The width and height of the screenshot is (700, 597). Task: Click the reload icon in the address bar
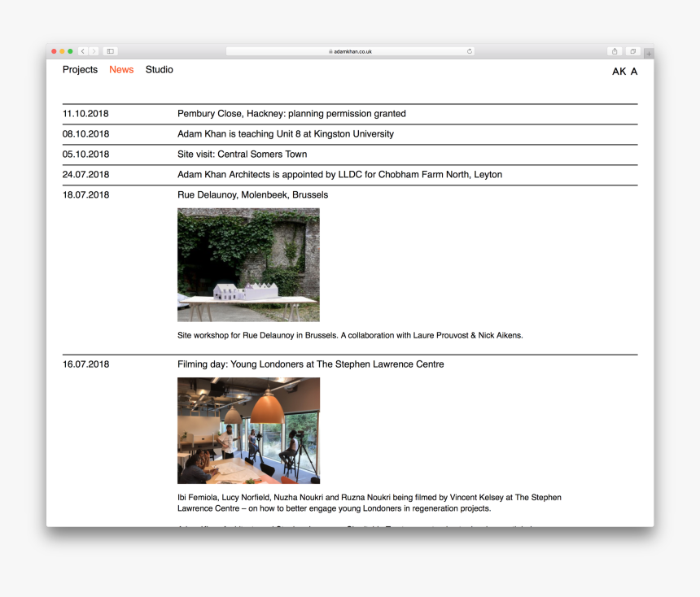(470, 50)
